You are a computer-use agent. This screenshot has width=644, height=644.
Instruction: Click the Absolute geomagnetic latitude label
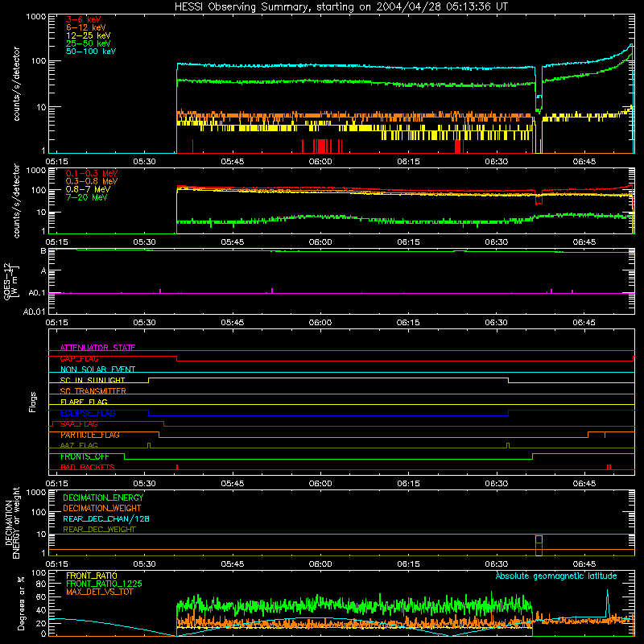coord(556,576)
